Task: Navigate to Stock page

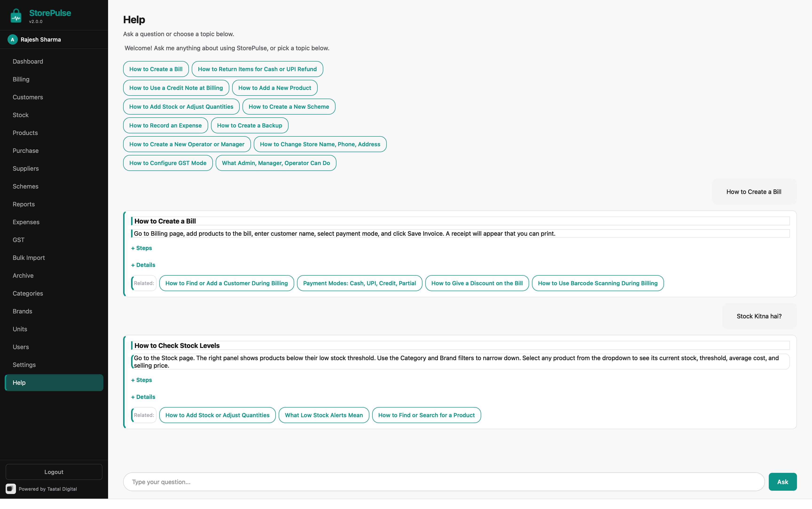Action: click(x=54, y=115)
